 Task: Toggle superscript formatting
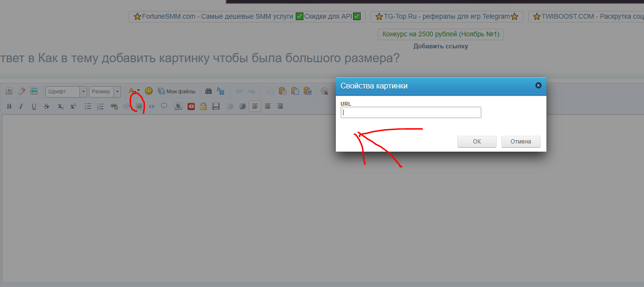coord(73,106)
